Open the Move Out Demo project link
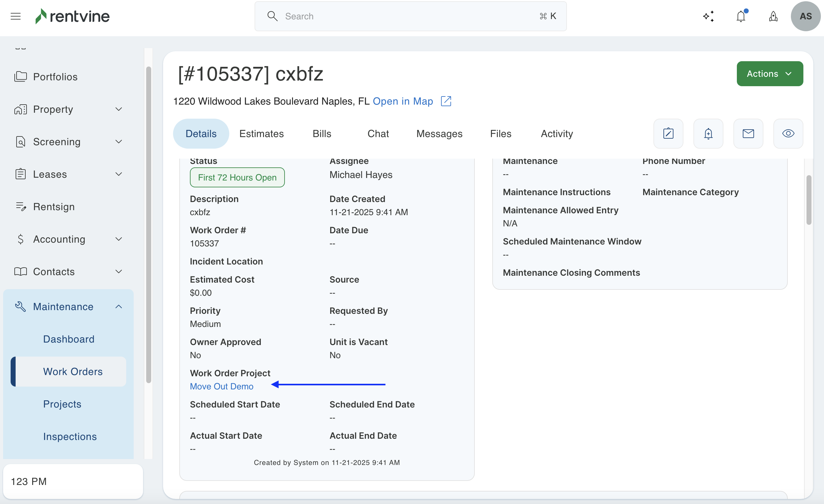824x504 pixels. 221,386
